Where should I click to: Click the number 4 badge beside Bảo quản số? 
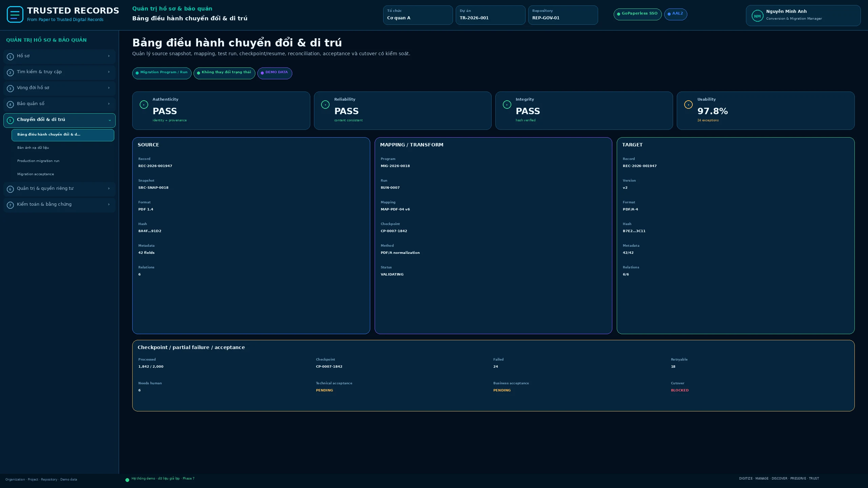tap(10, 104)
